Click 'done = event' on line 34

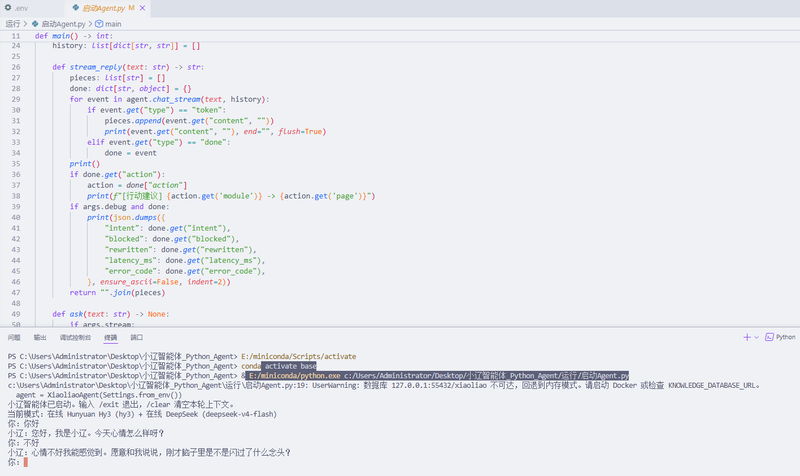131,153
